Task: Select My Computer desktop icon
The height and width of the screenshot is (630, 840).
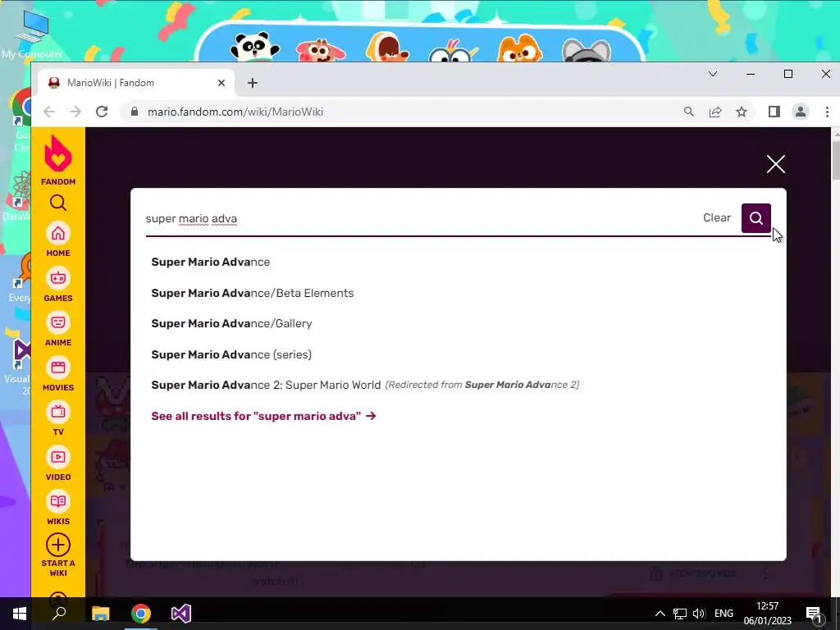Action: 32,34
